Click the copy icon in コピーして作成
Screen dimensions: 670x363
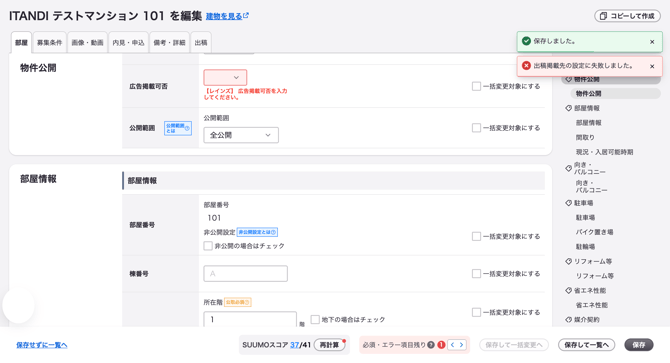[x=603, y=16]
